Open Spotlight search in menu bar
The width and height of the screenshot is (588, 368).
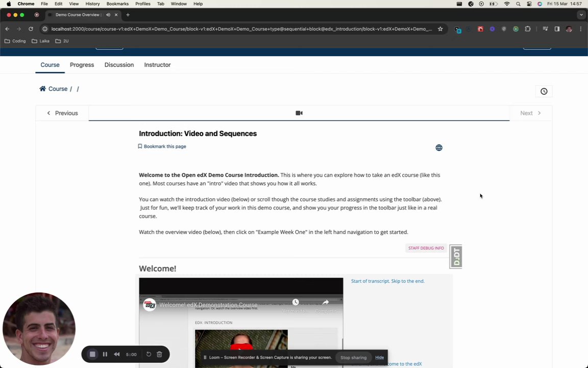coord(518,4)
